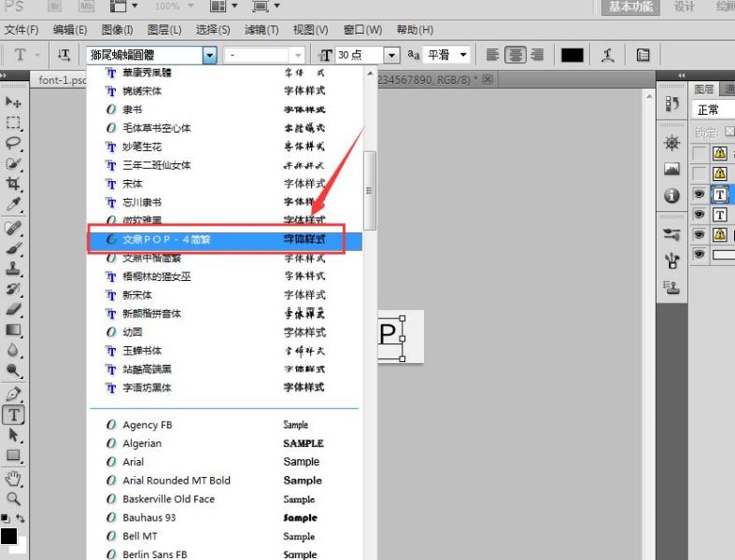This screenshot has width=735, height=560.
Task: Click the foreground color swatch
Action: click(x=8, y=536)
